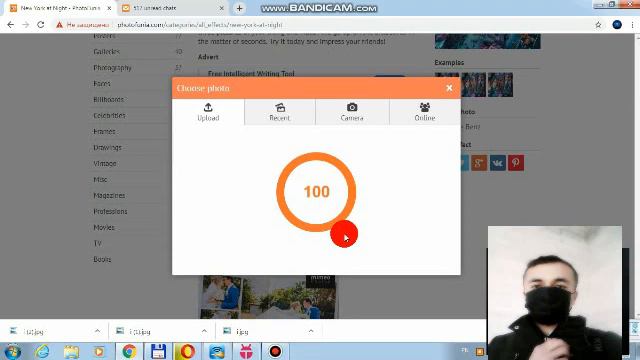Screen dimensions: 640x360
Task: Share via VK icon
Action: pos(498,163)
